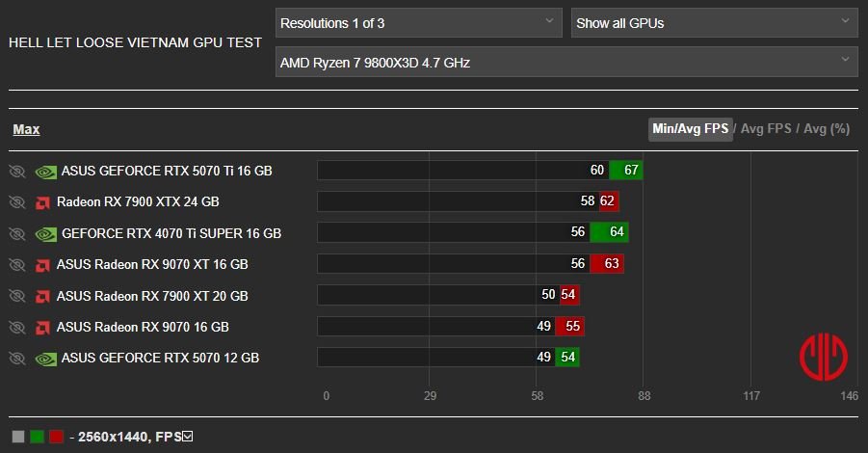Toggle visibility of Radeon RX 7900 XT
This screenshot has height=453, width=868.
point(17,296)
